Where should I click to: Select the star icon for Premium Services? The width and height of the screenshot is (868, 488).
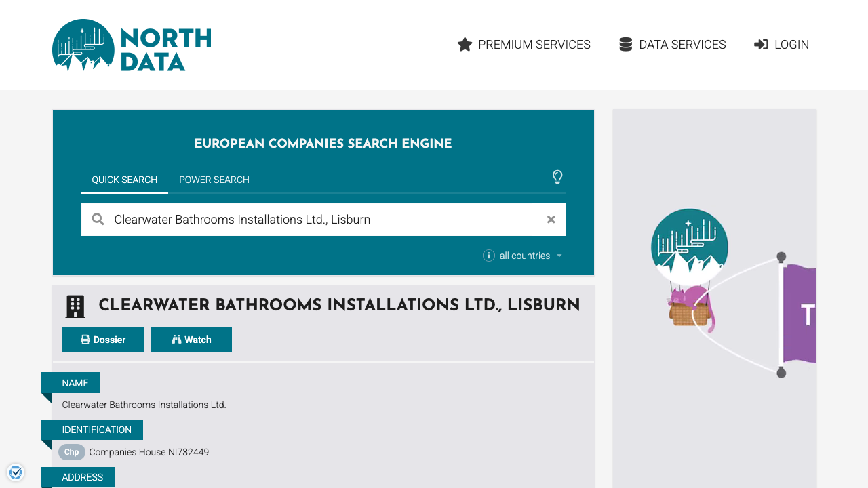[x=465, y=44]
